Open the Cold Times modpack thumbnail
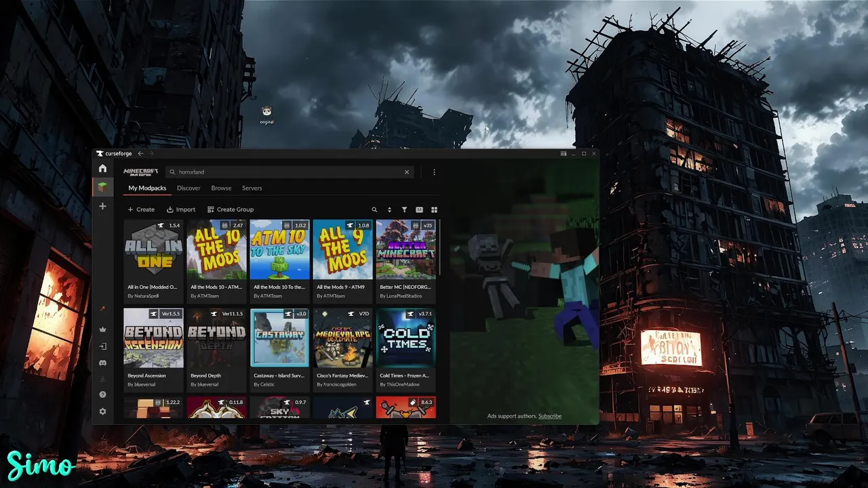868x488 pixels. pyautogui.click(x=406, y=338)
